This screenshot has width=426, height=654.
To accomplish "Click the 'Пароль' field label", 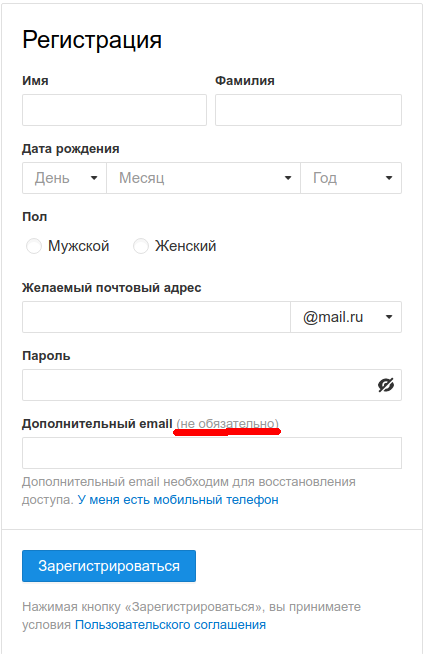I will 46,356.
